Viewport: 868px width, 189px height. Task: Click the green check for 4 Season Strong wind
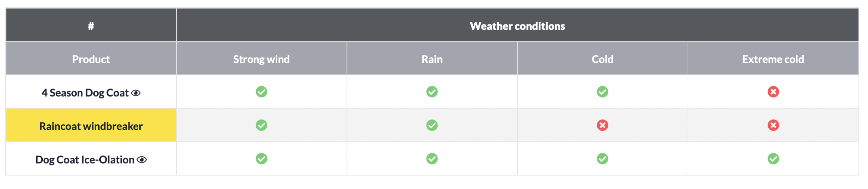[x=261, y=92]
